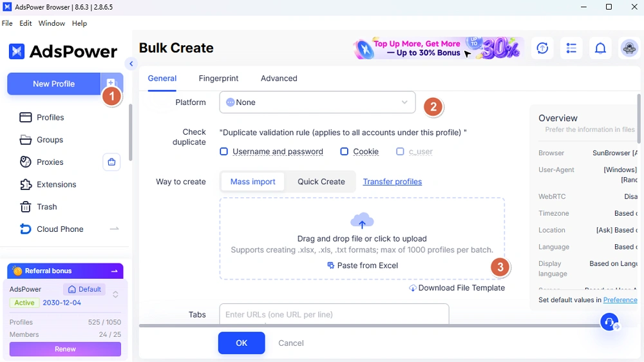644x362 pixels.
Task: Switch to the Fingerprint tab
Action: pyautogui.click(x=218, y=78)
